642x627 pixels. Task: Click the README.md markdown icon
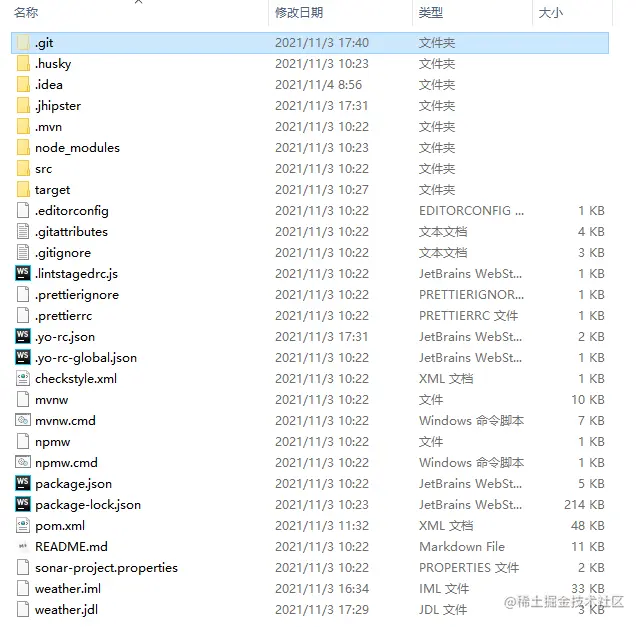pyautogui.click(x=23, y=546)
